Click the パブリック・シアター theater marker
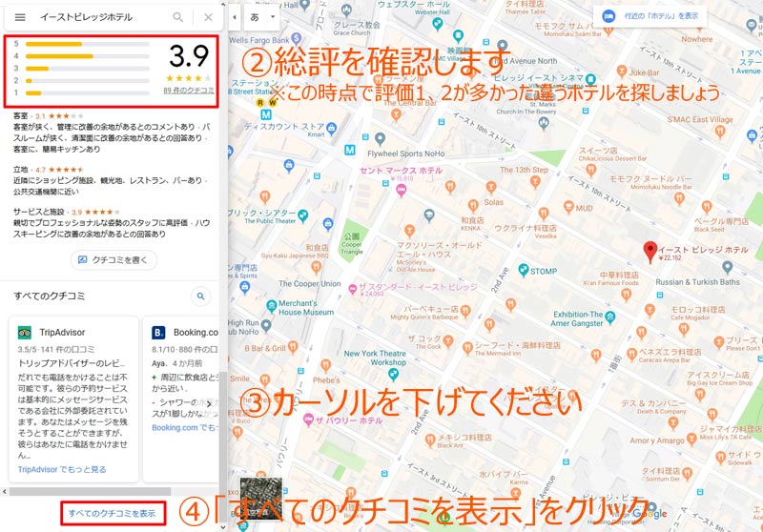 pos(303,215)
